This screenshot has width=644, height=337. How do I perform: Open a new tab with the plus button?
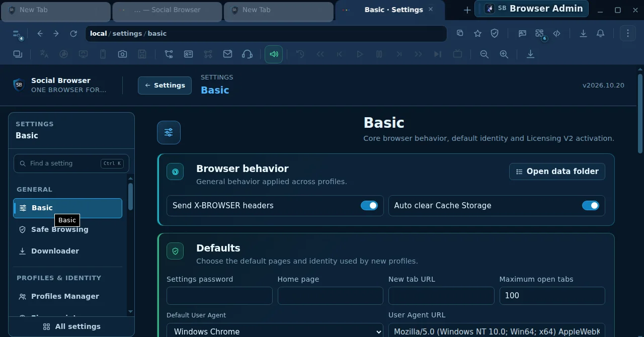click(x=467, y=10)
